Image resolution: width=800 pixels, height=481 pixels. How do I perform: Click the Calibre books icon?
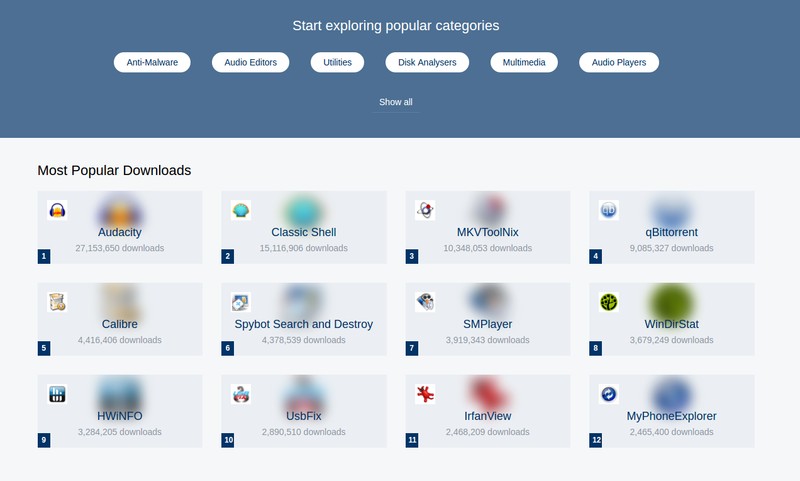click(57, 302)
